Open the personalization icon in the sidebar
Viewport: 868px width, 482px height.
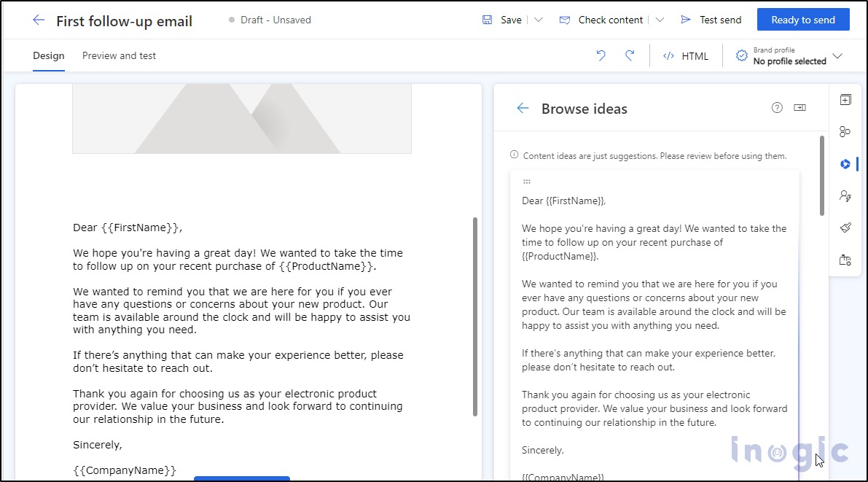[x=845, y=195]
